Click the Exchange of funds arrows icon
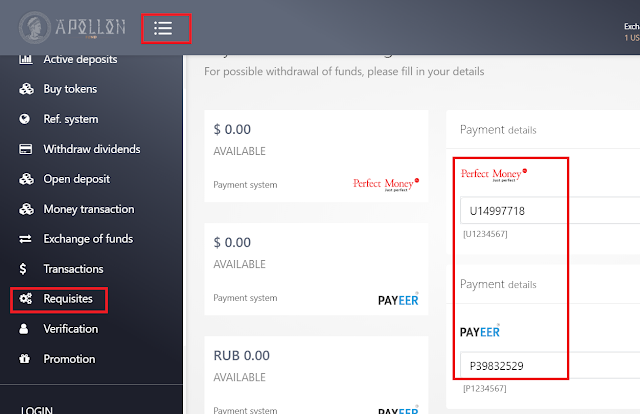Viewport: 640px width, 414px height. [25, 239]
